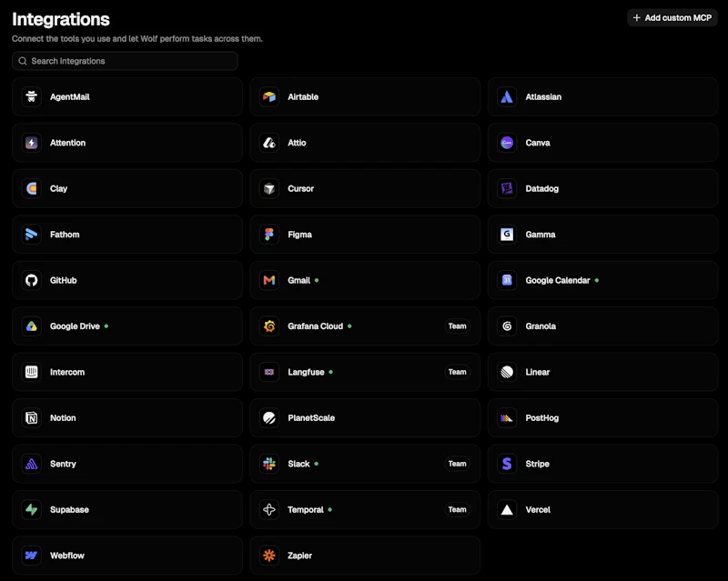The height and width of the screenshot is (581, 728).
Task: Click the Webflow logo icon
Action: [32, 556]
